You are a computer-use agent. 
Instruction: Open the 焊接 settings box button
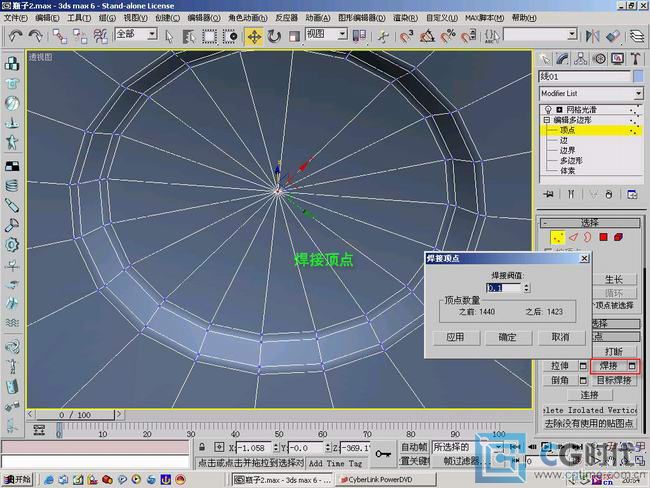(x=632, y=366)
